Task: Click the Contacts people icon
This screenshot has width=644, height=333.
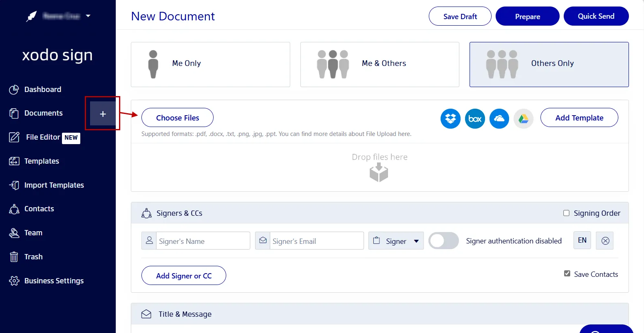Action: coord(14,209)
